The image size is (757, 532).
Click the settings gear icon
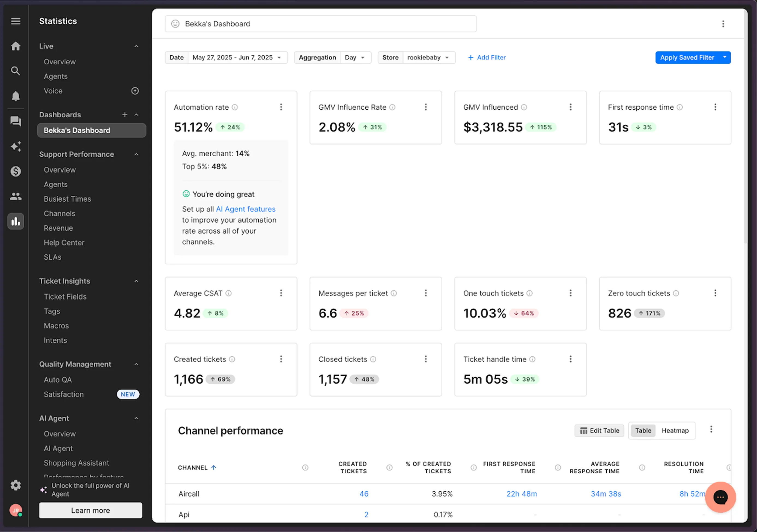pos(16,485)
